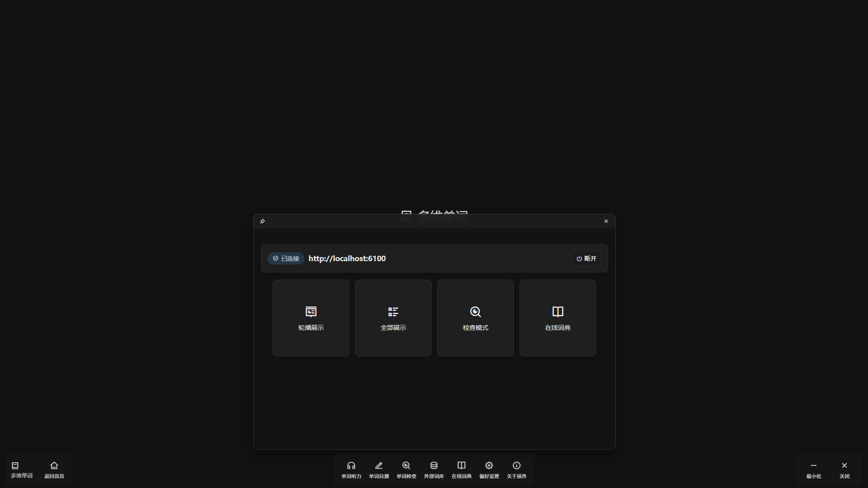Viewport: 868px width, 488px height.
Task: Click the http://localhost:6100 address text
Action: tap(347, 258)
